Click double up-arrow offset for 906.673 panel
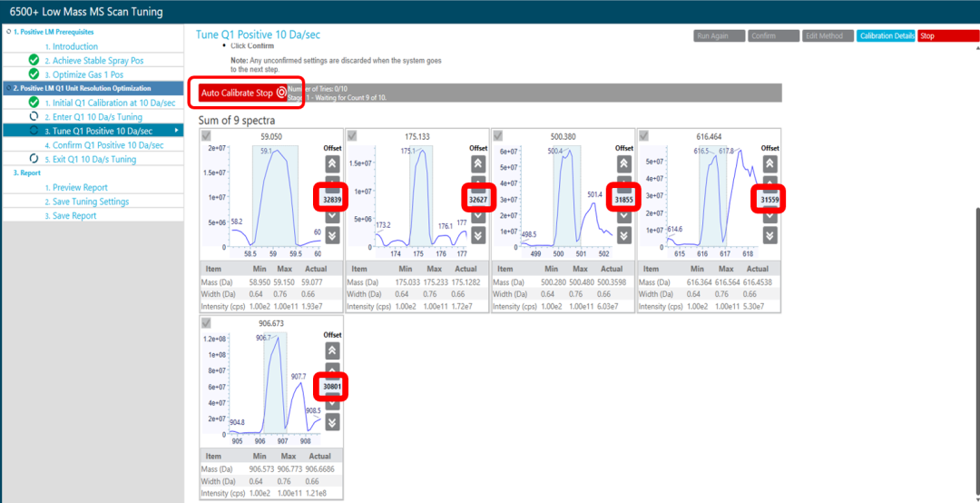Screen dimensions: 980x503 pyautogui.click(x=332, y=350)
